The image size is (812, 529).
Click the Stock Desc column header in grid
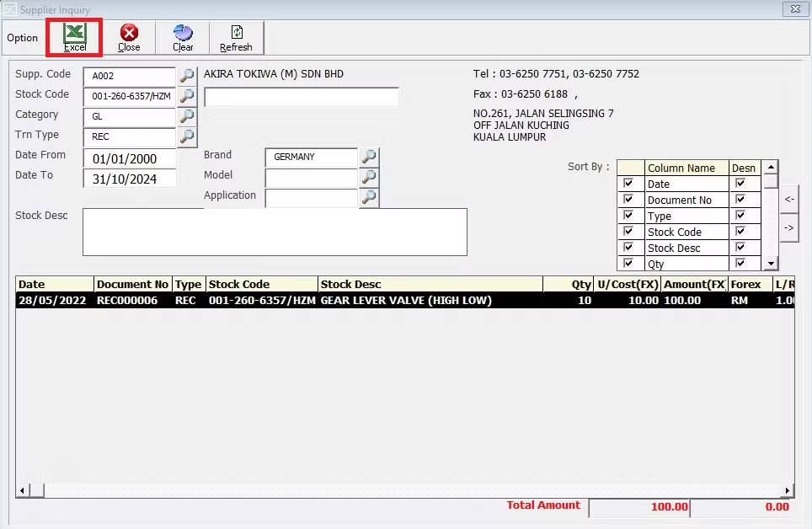click(x=430, y=284)
